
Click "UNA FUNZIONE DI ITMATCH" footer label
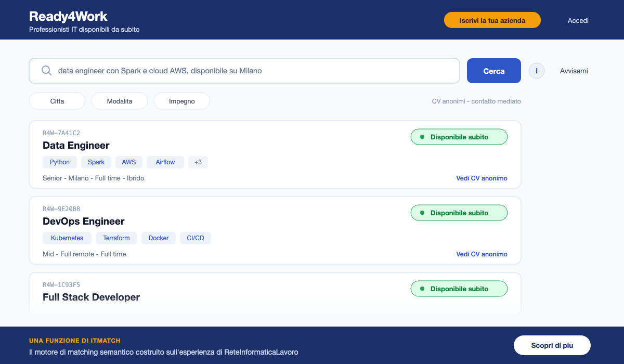pos(75,341)
